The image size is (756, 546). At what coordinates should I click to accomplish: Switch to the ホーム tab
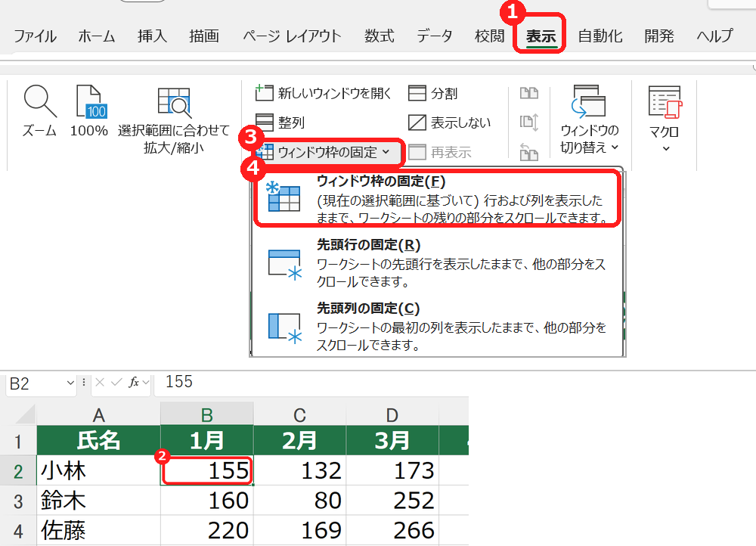pyautogui.click(x=97, y=36)
